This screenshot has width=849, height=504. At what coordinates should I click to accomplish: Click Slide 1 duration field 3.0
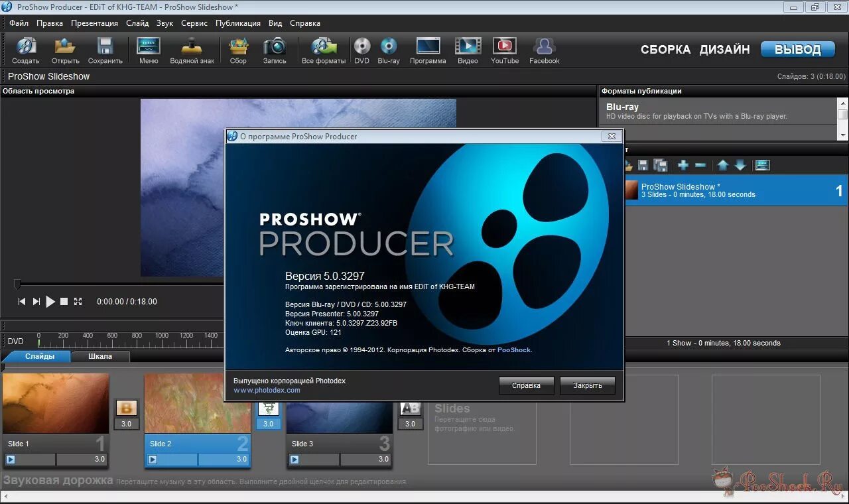82,459
